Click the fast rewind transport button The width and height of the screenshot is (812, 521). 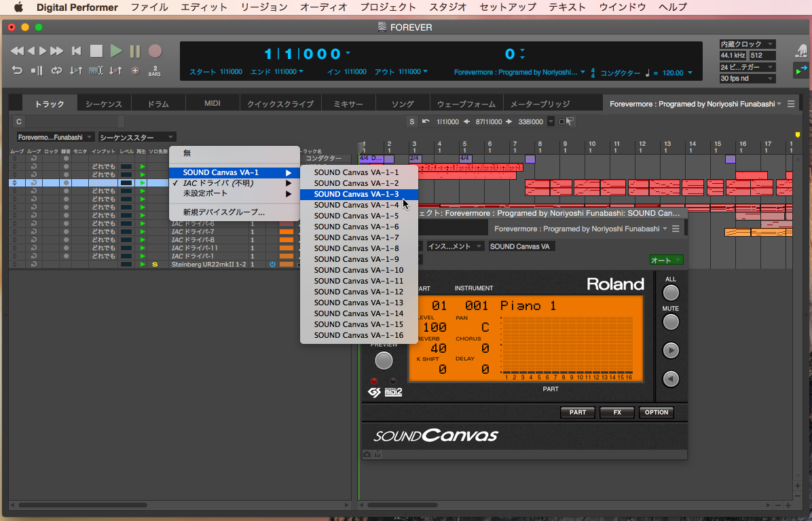[16, 51]
